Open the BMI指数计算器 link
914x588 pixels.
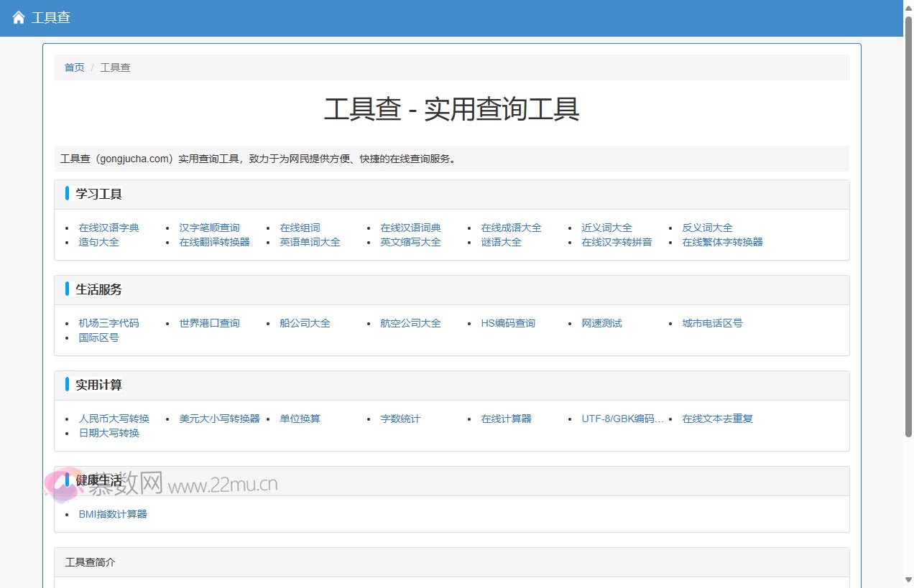113,514
